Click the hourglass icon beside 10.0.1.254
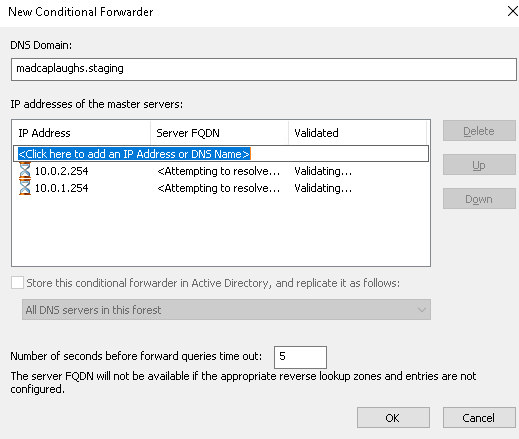 pos(25,188)
